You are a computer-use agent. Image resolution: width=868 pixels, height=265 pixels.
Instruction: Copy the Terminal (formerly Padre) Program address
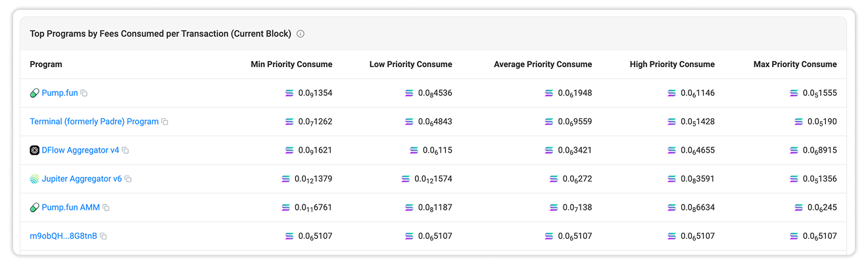pos(165,122)
